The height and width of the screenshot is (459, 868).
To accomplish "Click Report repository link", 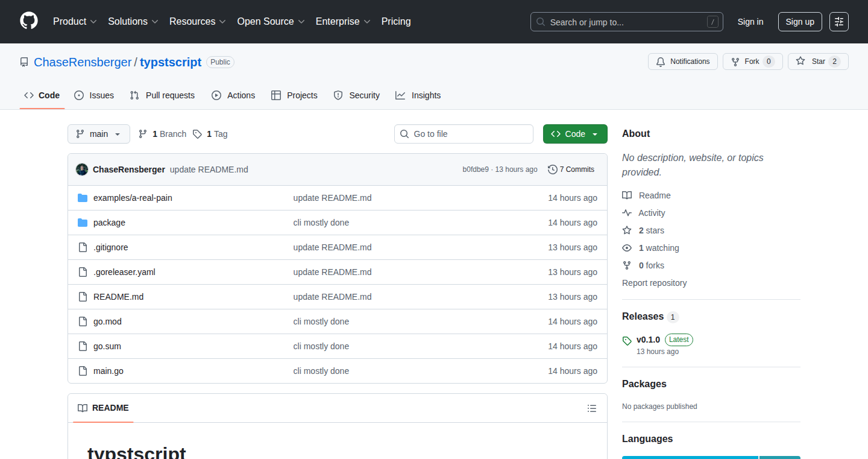I will coord(655,283).
